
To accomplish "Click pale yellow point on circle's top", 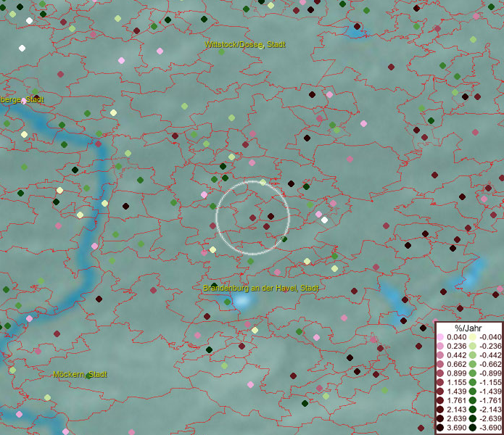I will pos(263,183).
